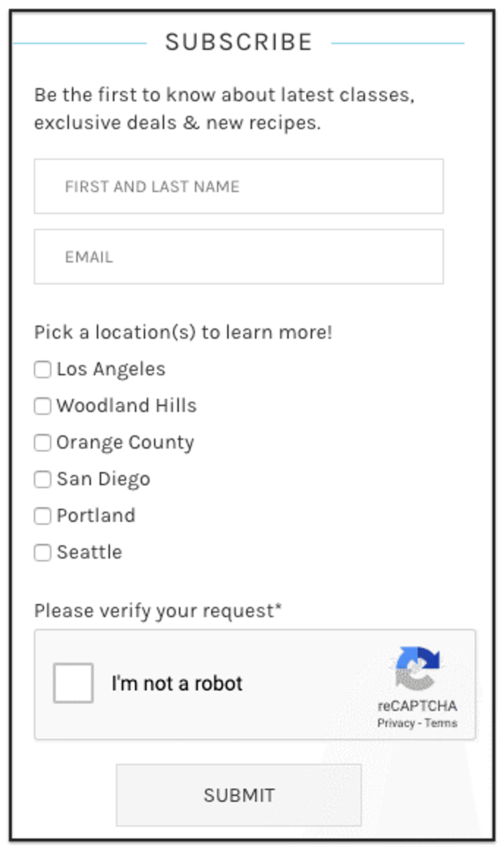Image resolution: width=504 pixels, height=850 pixels.
Task: Focus the First and Last Name field
Action: click(239, 186)
